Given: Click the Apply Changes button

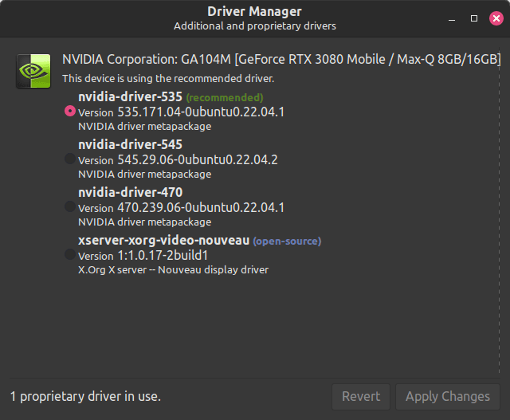Looking at the screenshot, I should [448, 397].
